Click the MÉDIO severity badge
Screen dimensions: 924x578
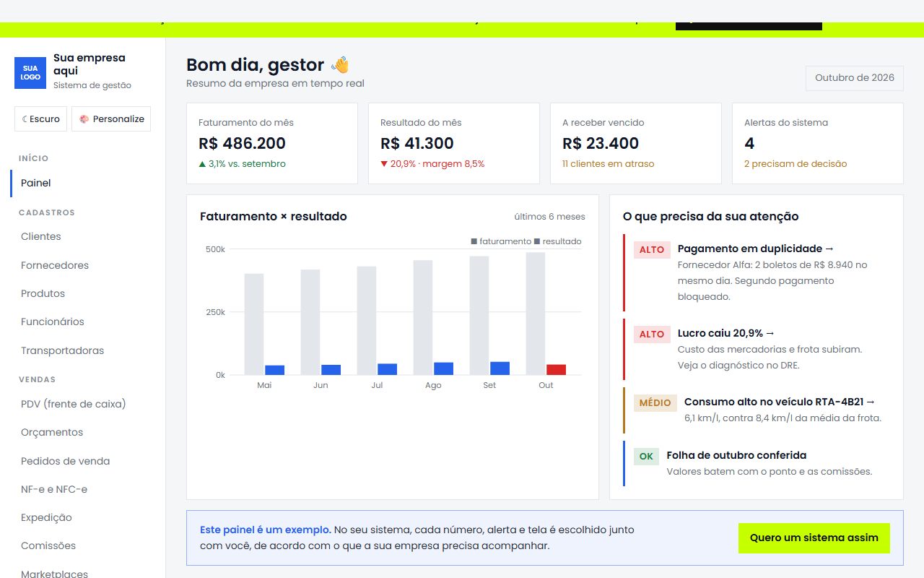point(655,402)
